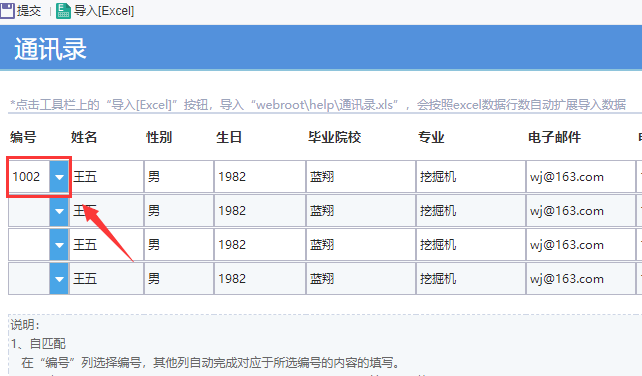This screenshot has height=376, width=642.
Task: Click the 男 gender cell in the first row
Action: (179, 177)
